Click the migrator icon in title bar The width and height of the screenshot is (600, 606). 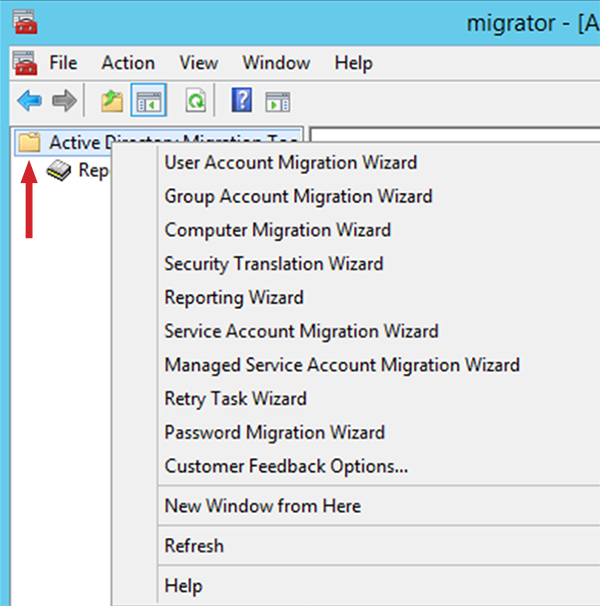coord(25,22)
